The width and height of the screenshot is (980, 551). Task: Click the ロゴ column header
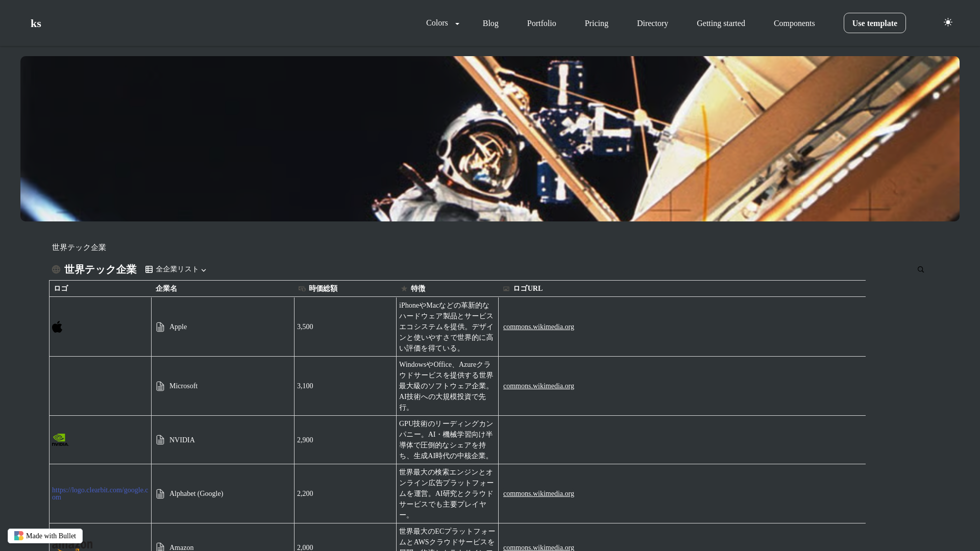pyautogui.click(x=61, y=289)
